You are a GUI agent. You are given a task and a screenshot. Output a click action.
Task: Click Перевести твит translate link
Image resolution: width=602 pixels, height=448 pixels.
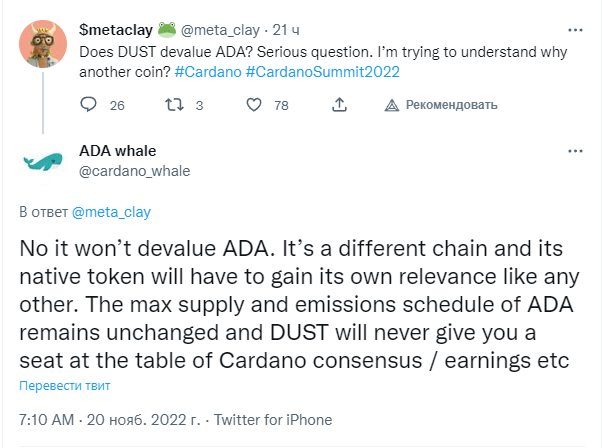64,385
